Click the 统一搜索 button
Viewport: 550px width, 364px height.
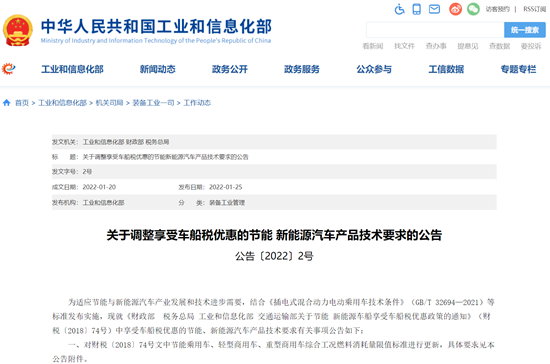point(525,30)
